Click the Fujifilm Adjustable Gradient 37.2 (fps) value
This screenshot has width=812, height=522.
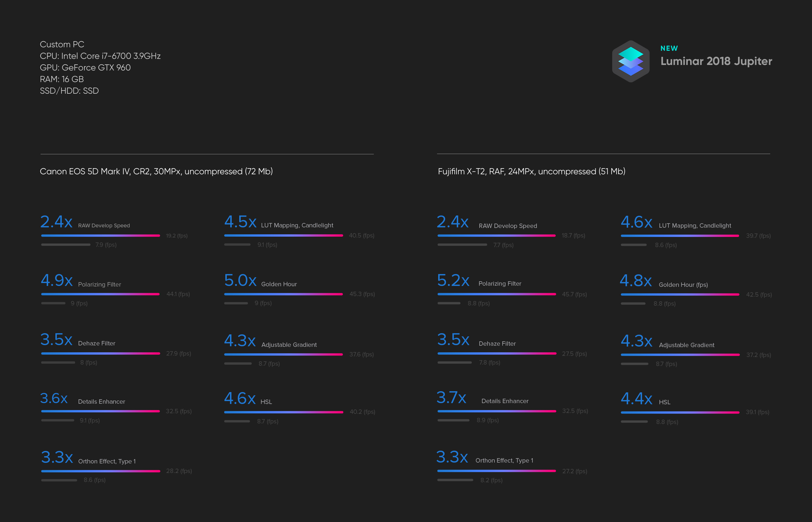[x=758, y=355]
